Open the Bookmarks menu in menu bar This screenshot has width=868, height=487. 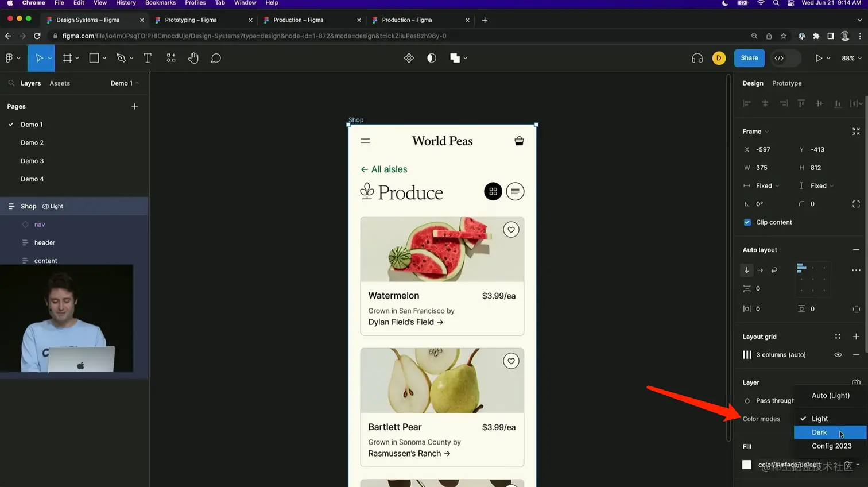coord(160,3)
